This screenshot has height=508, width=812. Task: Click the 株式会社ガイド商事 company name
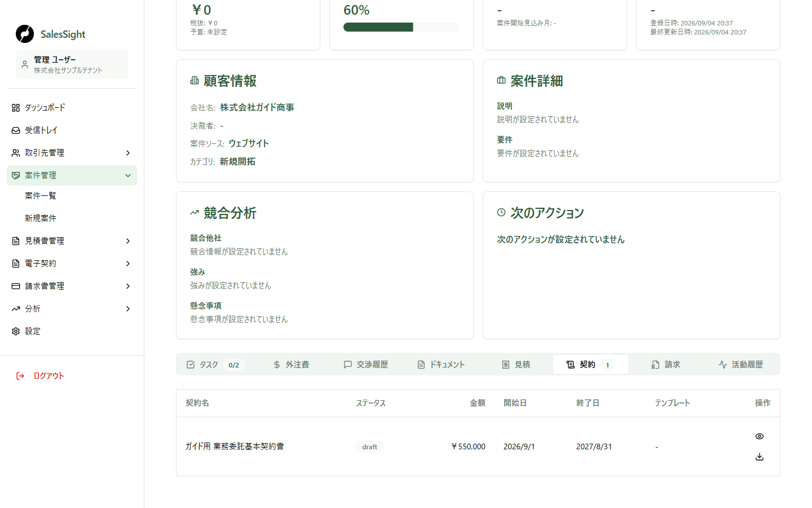257,107
